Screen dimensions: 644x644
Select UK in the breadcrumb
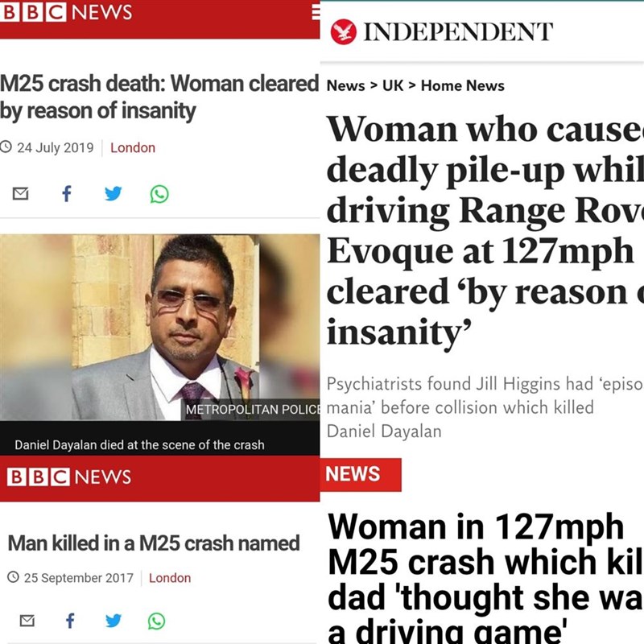393,86
